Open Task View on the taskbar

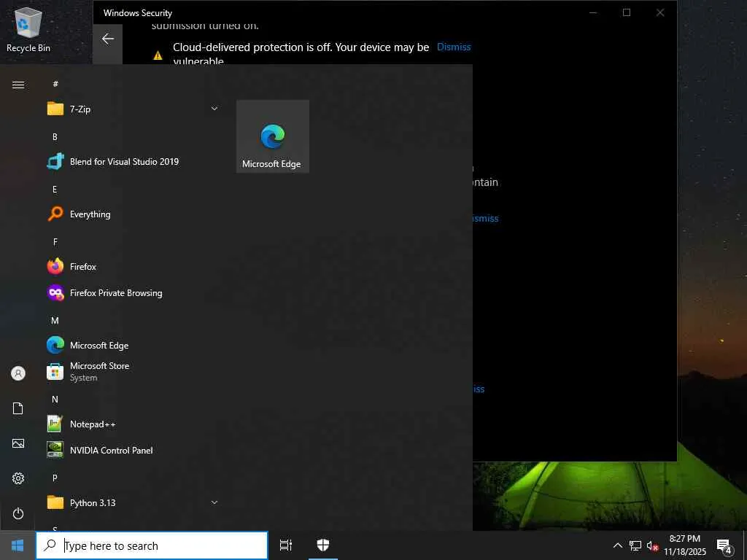[286, 545]
